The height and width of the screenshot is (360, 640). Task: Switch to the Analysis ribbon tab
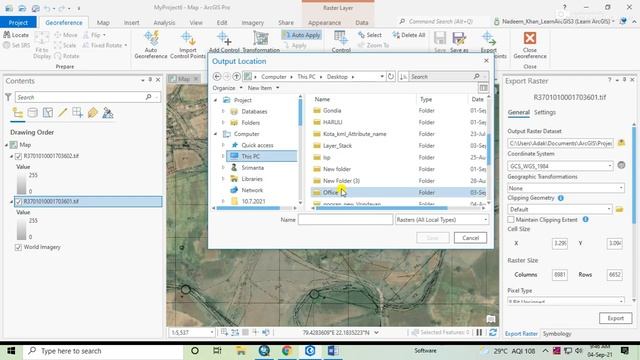coord(164,22)
